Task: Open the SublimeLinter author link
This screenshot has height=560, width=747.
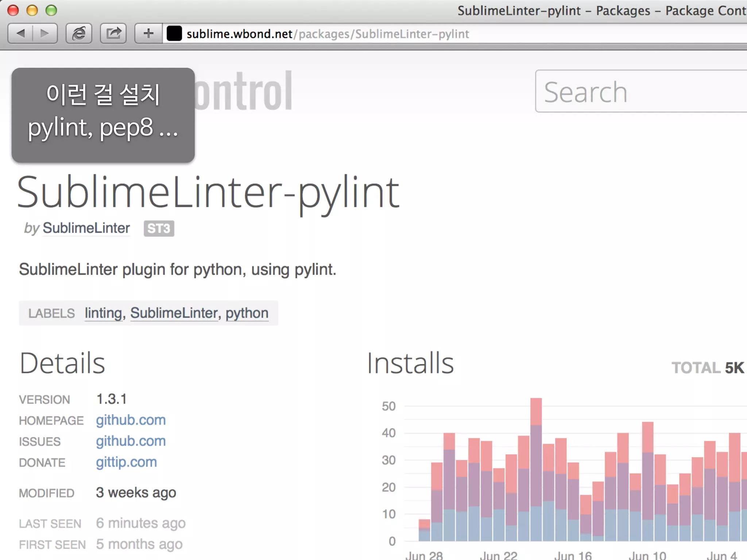Action: 86,228
